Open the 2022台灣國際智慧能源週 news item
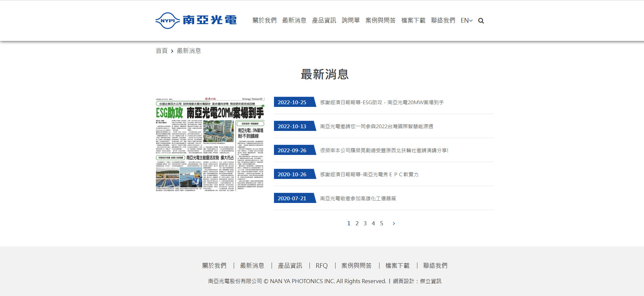This screenshot has width=644, height=296. pos(376,126)
